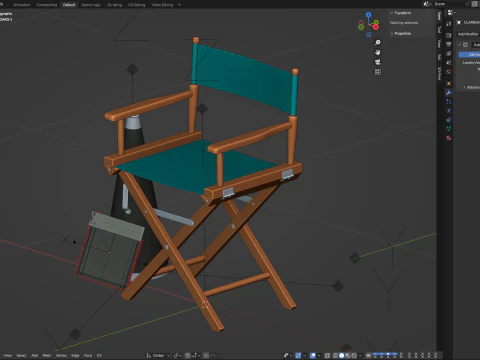480x360 pixels.
Task: Toggle snapping magnet in the header
Action: click(188, 355)
